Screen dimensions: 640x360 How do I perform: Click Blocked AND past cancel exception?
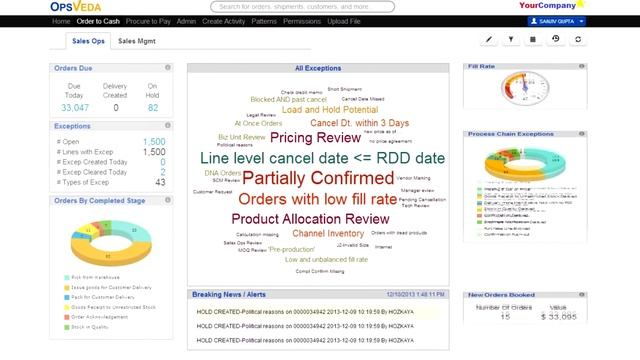(x=289, y=100)
